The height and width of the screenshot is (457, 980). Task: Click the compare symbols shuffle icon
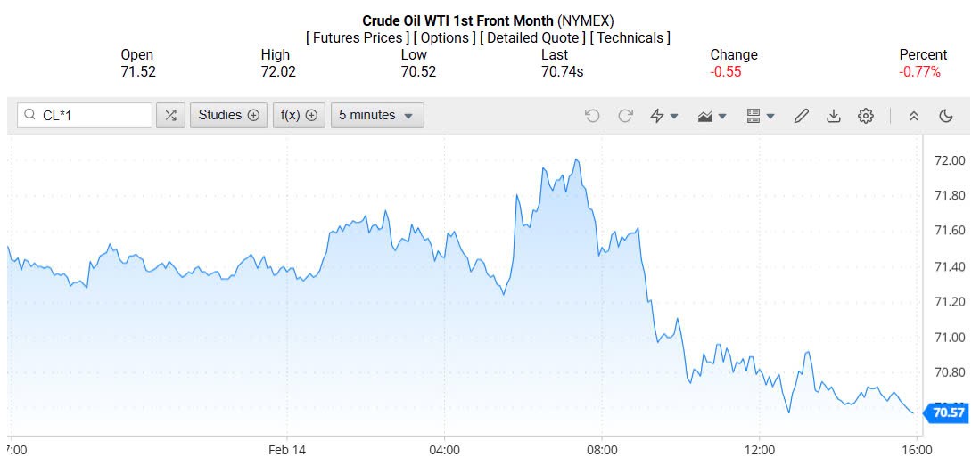170,115
